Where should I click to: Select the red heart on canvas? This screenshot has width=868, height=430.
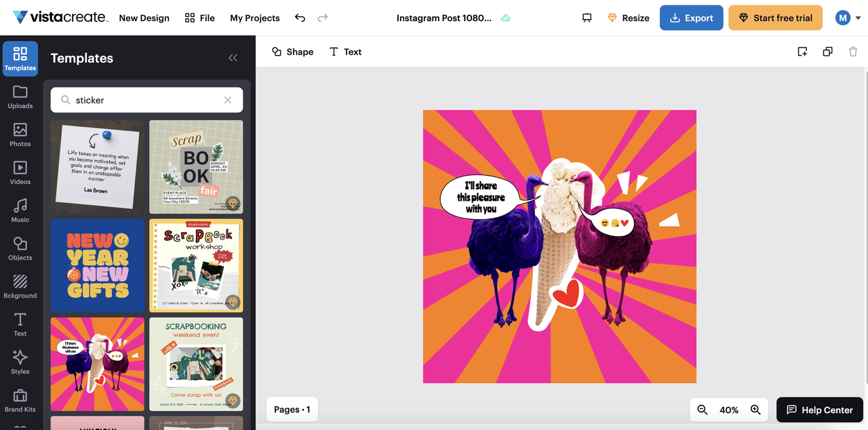tap(566, 294)
